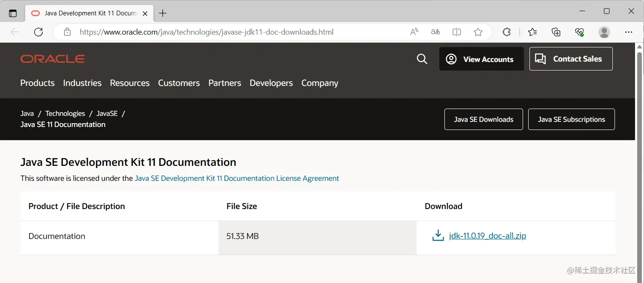Minimize the browser window
The width and height of the screenshot is (644, 283).
[x=582, y=11]
